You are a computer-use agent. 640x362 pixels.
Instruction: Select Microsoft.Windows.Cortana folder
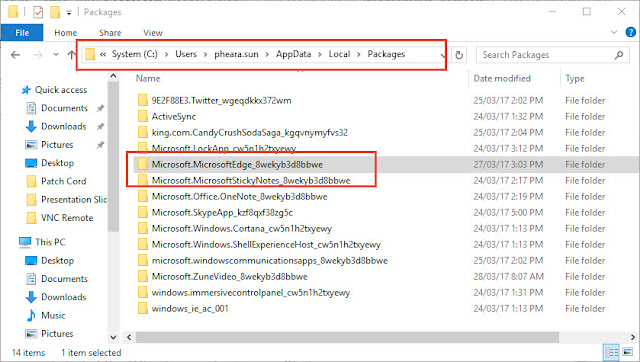pos(242,229)
